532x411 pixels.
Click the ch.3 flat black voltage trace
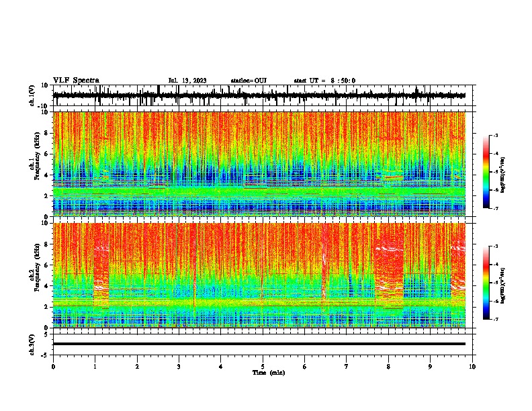(x=259, y=344)
